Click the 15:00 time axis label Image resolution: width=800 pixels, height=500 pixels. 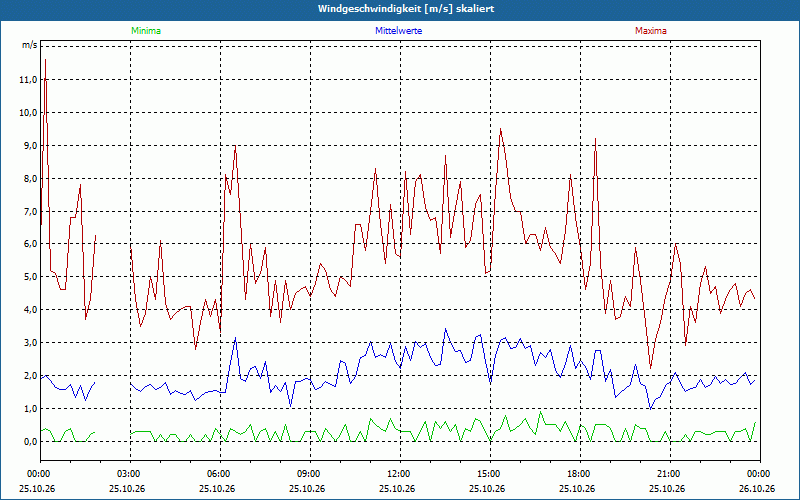[x=490, y=474]
